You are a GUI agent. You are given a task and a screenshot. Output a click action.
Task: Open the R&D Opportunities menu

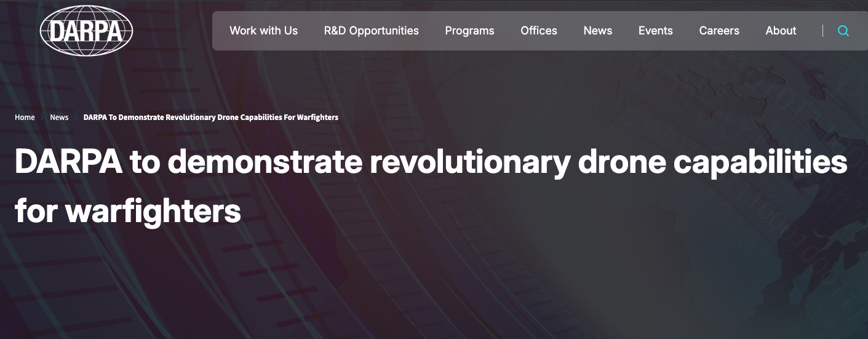click(x=371, y=31)
